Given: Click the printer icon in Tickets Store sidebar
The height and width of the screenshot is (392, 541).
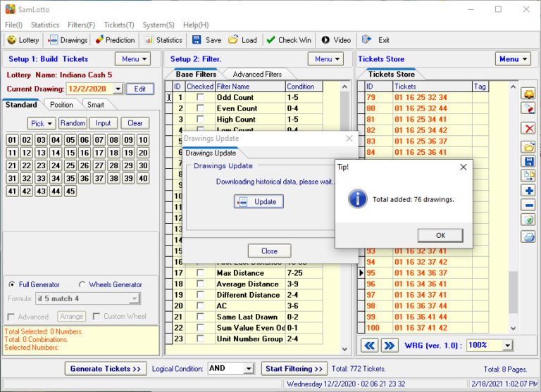Looking at the screenshot, I should [x=528, y=236].
